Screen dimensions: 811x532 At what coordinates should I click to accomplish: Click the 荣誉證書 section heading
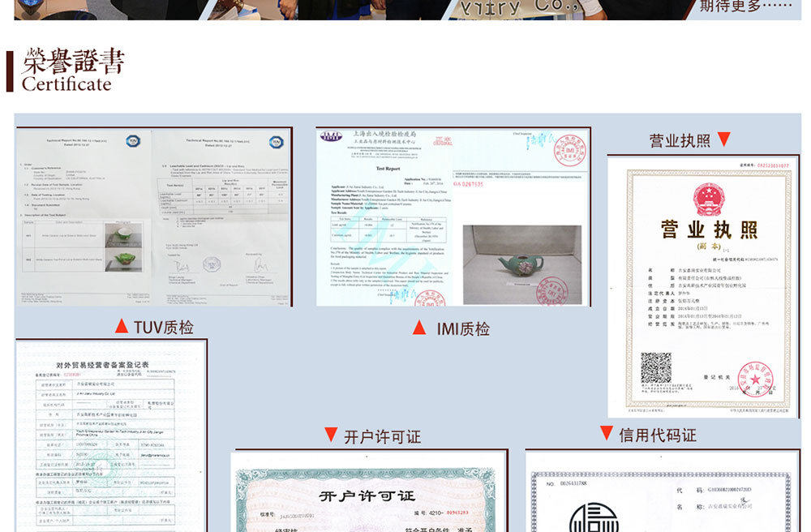coord(73,62)
